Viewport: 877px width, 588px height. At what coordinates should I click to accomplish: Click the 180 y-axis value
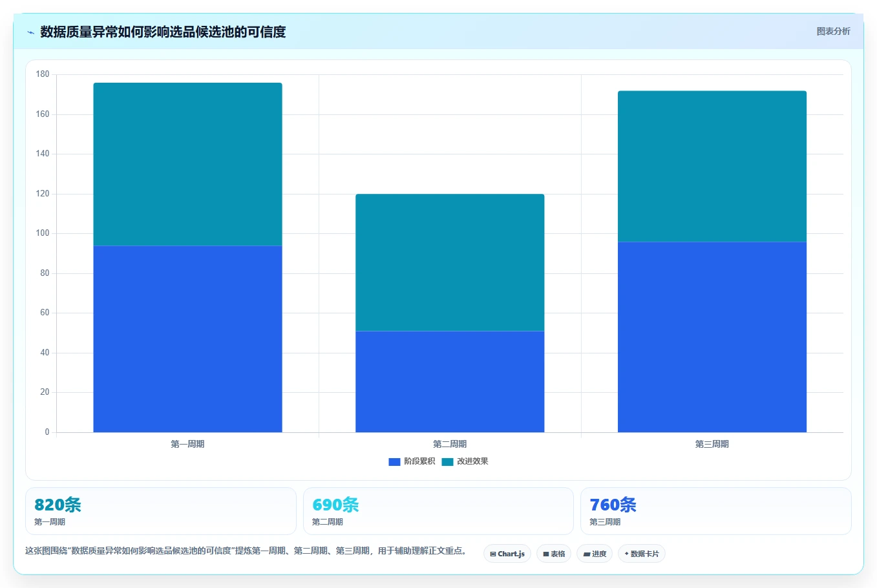click(x=43, y=74)
